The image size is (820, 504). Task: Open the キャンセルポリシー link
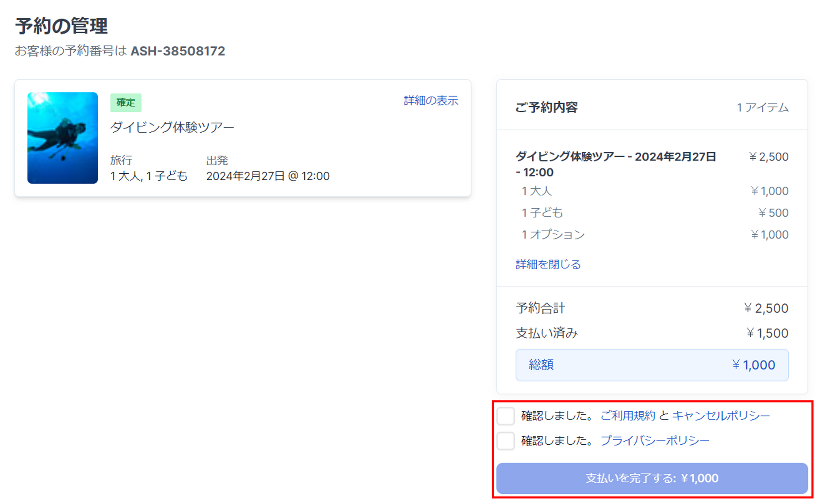point(720,416)
